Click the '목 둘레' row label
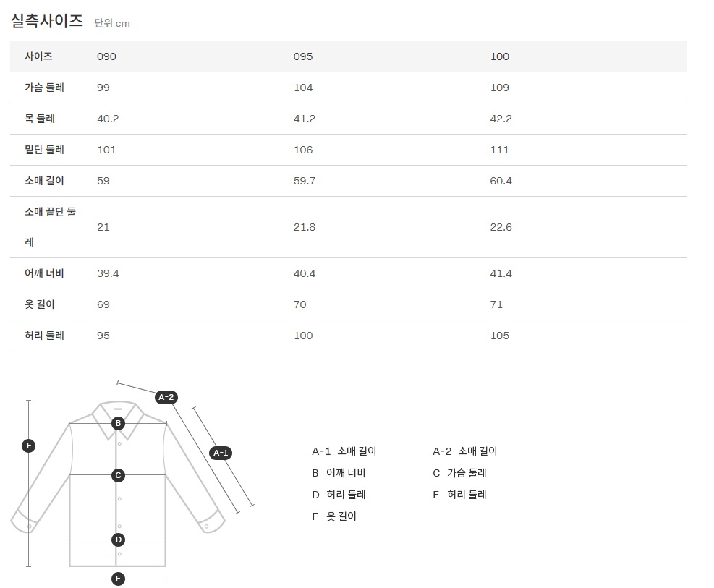This screenshot has height=588, width=714. tap(40, 119)
